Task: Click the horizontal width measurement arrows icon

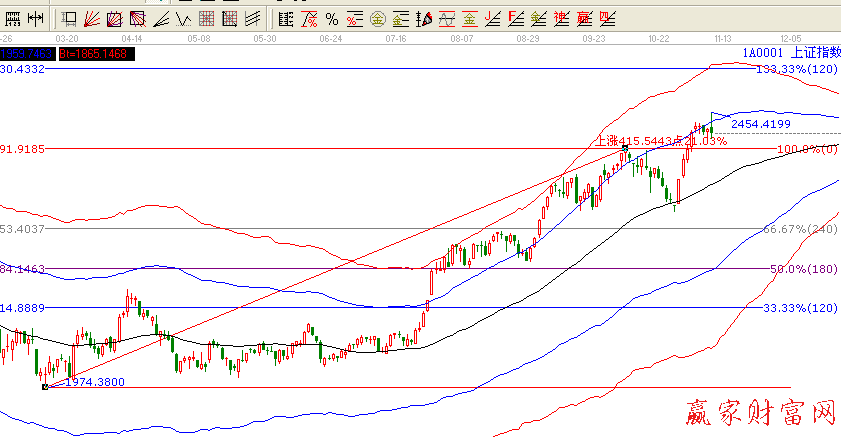Action: pyautogui.click(x=36, y=18)
